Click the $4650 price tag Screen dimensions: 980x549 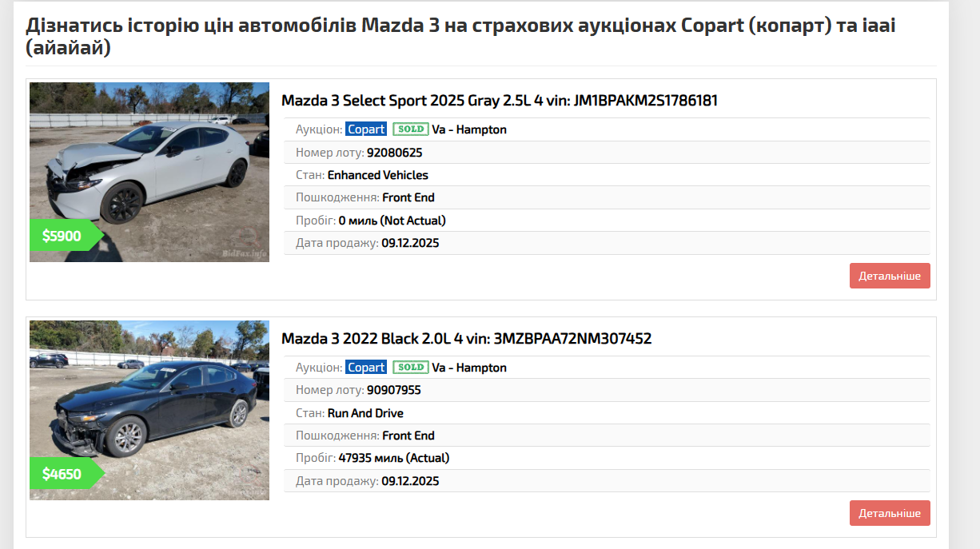(x=62, y=474)
